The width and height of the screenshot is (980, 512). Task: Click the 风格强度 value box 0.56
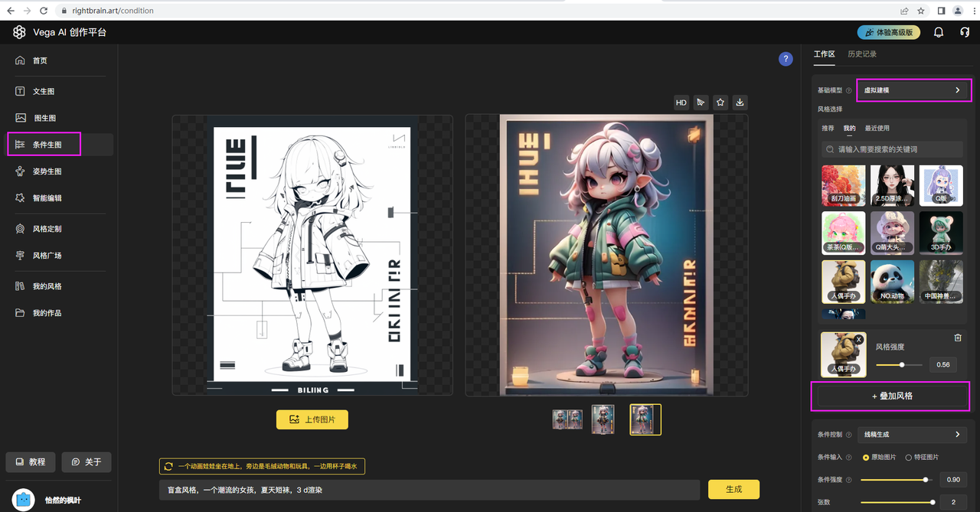[943, 365]
